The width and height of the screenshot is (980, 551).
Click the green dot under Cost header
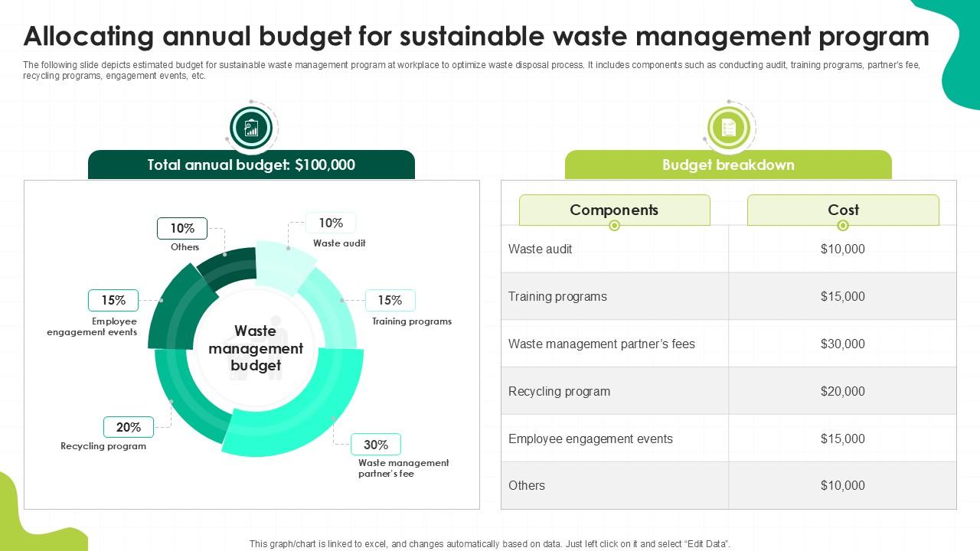(843, 226)
